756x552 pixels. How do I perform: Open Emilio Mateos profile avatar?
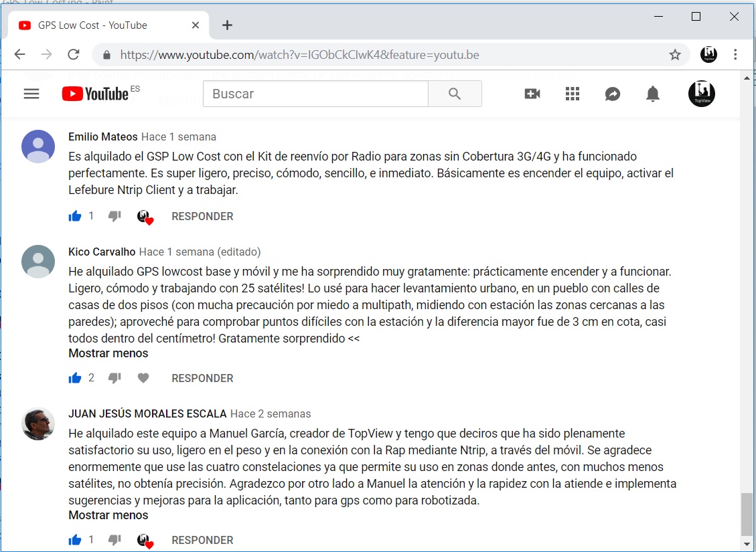[38, 147]
